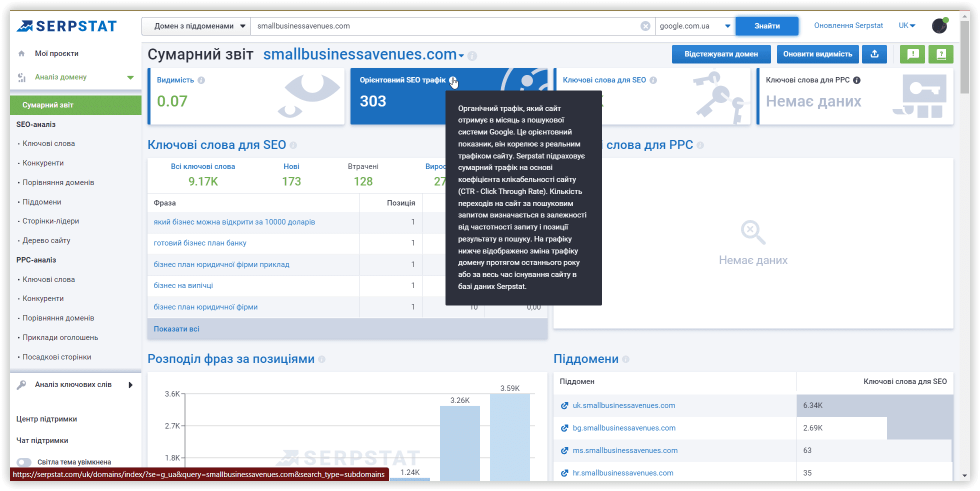The height and width of the screenshot is (491, 980).
Task: Click the export upload icon button
Action: point(874,54)
